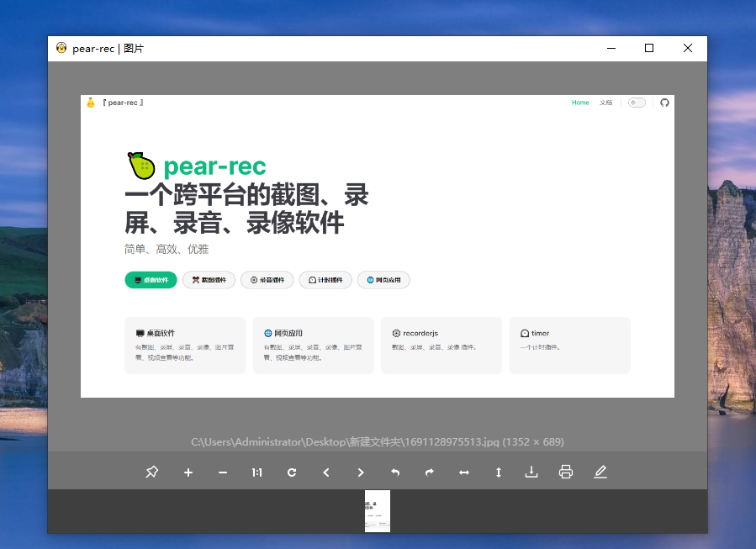
Task: Select the image thumbnail in bottom strip
Action: pyautogui.click(x=378, y=511)
